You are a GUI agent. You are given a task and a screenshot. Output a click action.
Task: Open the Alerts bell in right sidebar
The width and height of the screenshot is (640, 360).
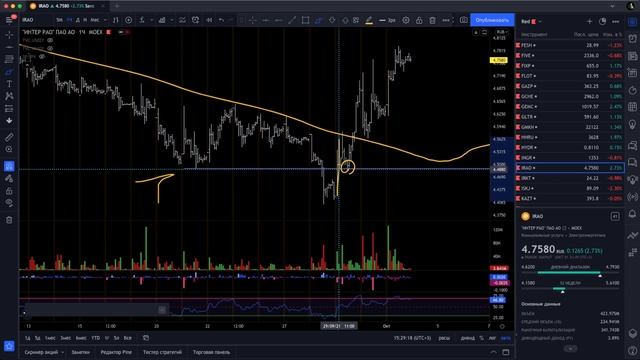pyautogui.click(x=633, y=213)
